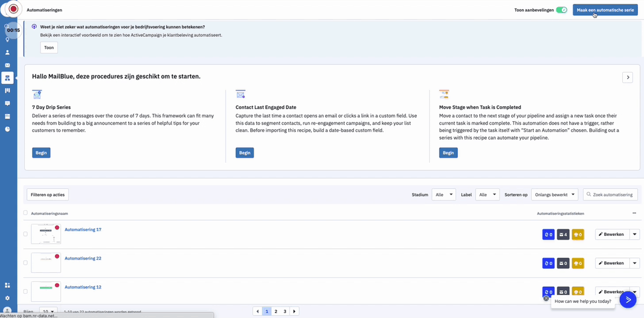Open Settings via the gear sidebar icon
Viewport: 644px width, 318px height.
click(x=7, y=298)
